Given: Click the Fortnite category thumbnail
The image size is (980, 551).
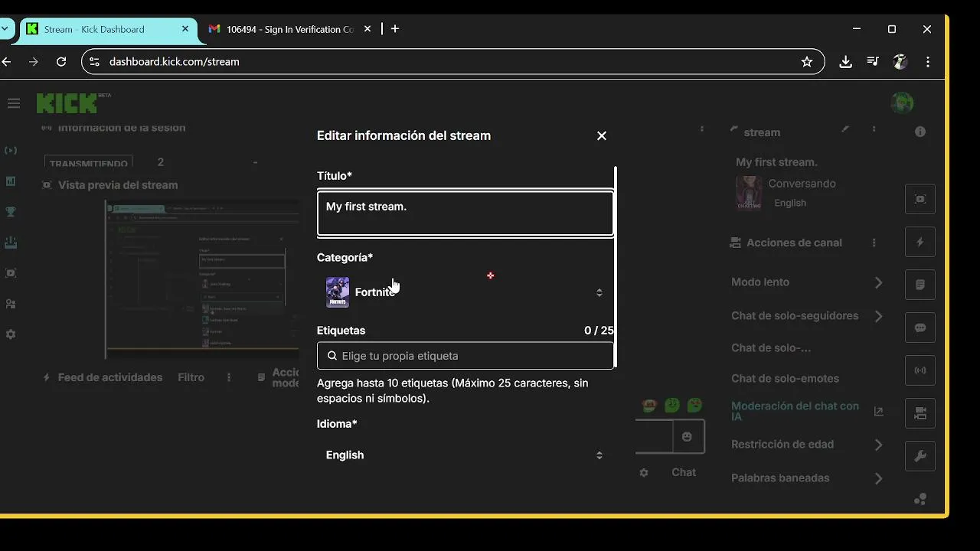Looking at the screenshot, I should (338, 292).
